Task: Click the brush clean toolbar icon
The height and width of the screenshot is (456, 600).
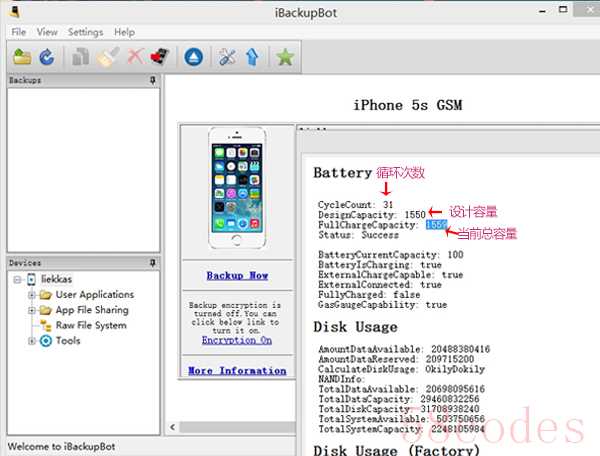Action: pyautogui.click(x=107, y=57)
